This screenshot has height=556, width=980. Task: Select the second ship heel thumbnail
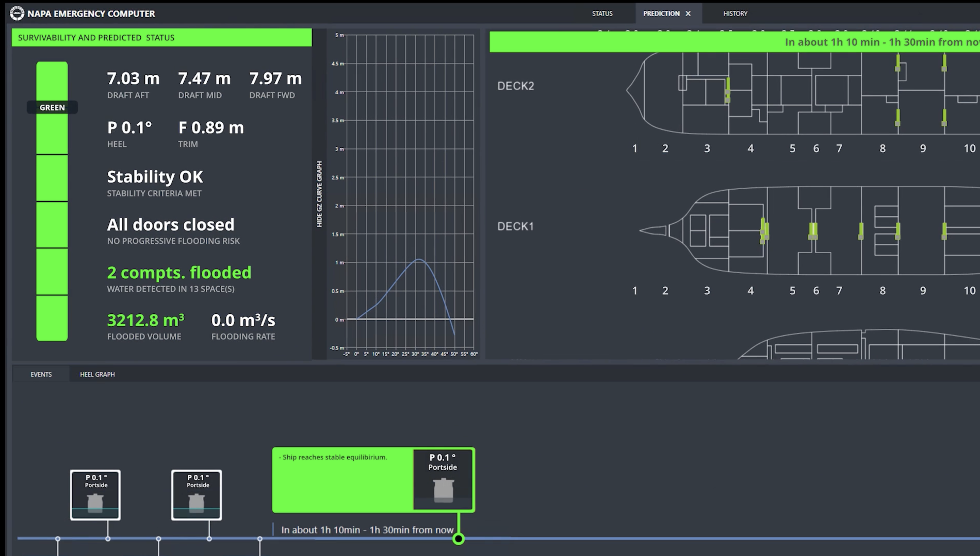(x=196, y=495)
